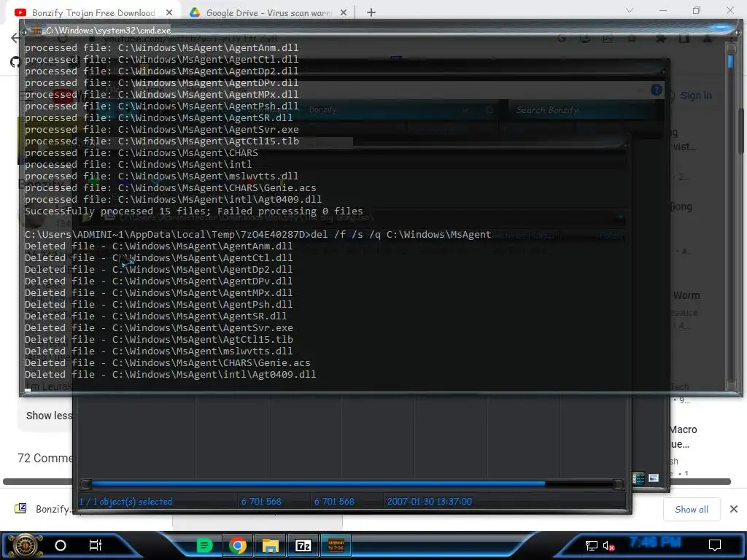Open Chrome from the taskbar
Image resolution: width=747 pixels, height=560 pixels.
click(238, 545)
